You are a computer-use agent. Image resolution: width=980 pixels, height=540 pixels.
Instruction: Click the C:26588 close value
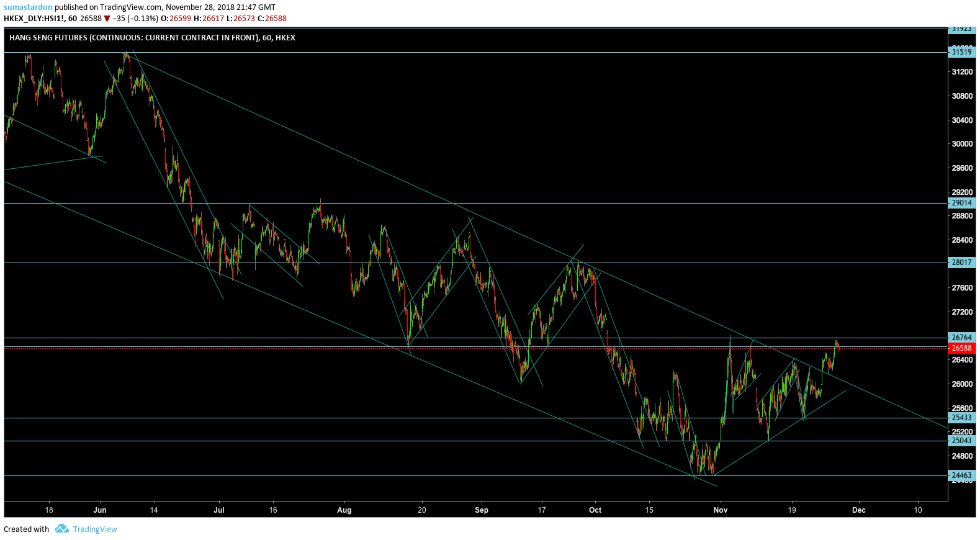[272, 19]
